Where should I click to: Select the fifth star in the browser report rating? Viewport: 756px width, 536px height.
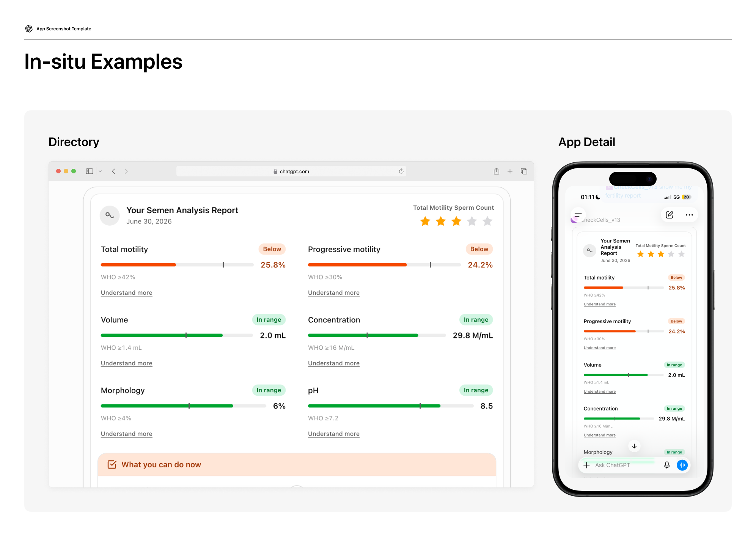487,221
